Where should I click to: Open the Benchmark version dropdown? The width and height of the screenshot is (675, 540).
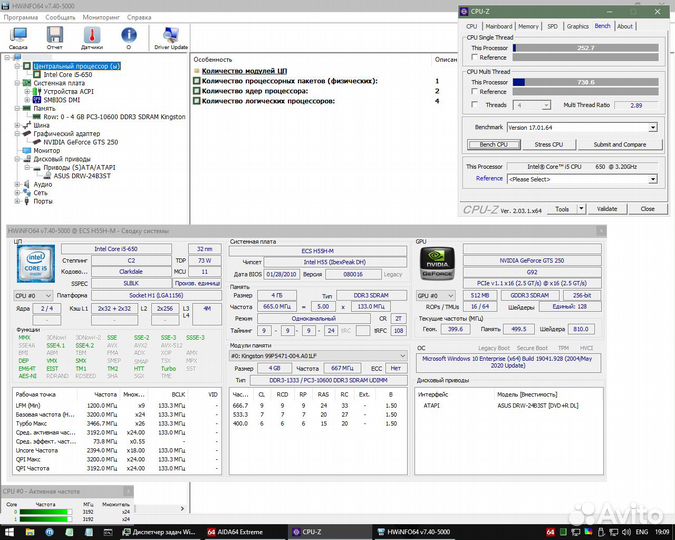tap(653, 127)
